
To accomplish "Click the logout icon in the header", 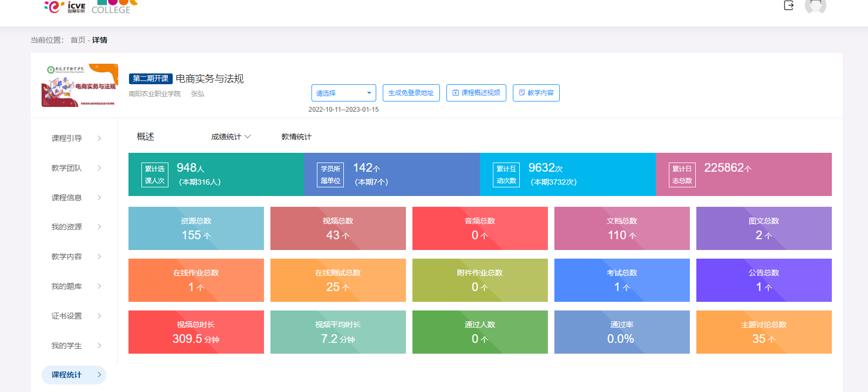I will tap(789, 5).
